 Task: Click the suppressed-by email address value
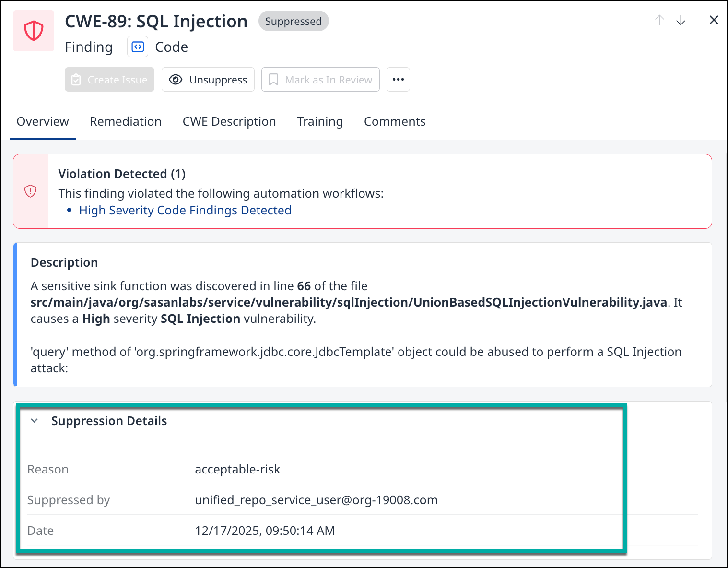(x=316, y=500)
